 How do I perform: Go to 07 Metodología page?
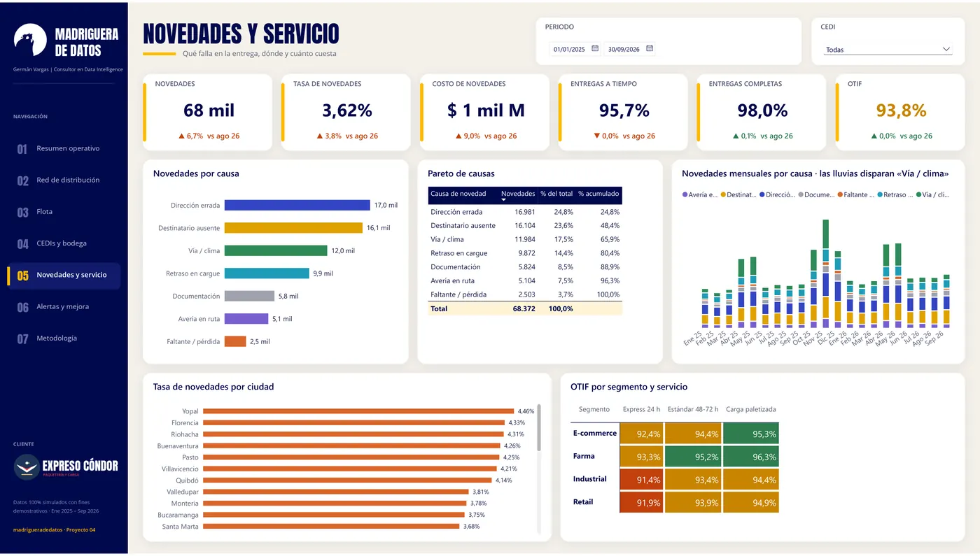click(64, 338)
